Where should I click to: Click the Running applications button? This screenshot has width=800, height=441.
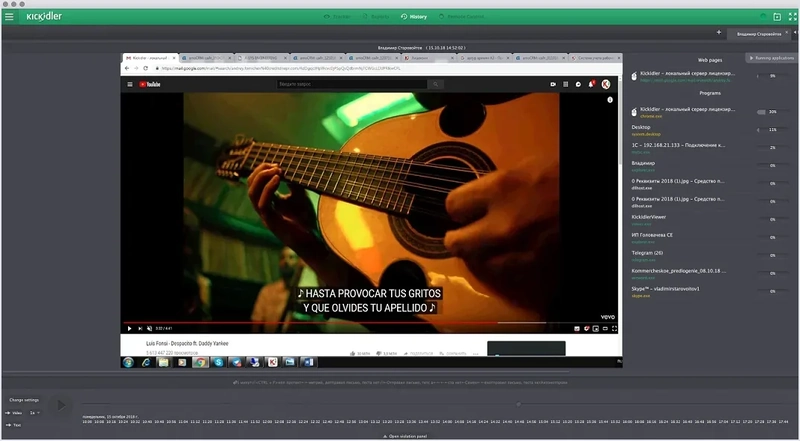pyautogui.click(x=771, y=58)
